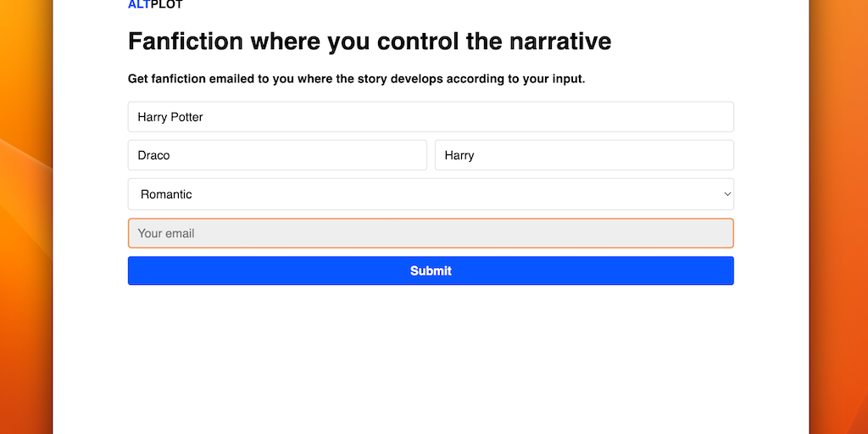
Task: Click the subtitle starting Get fanfiction emailed
Action: pos(212,79)
